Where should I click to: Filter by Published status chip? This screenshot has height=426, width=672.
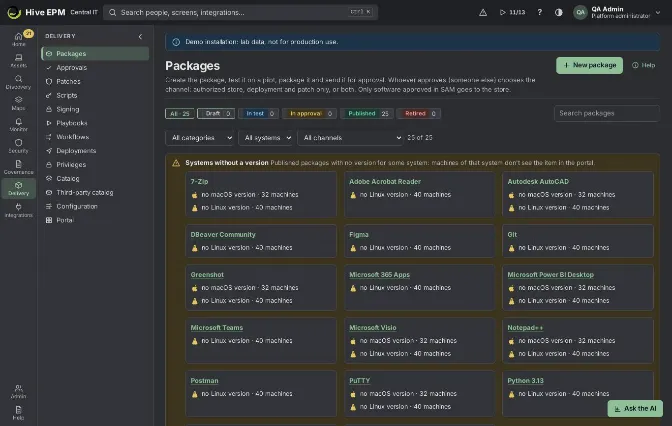click(367, 114)
